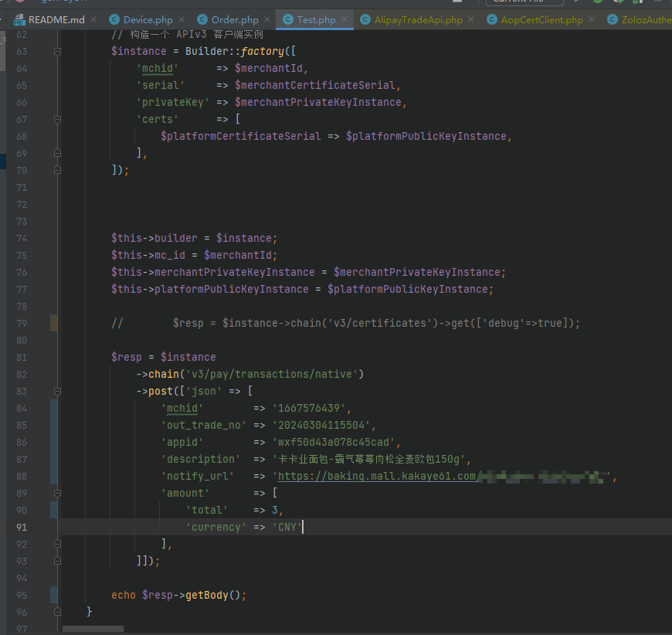
Task: Switch to the AopCertClient.php tab
Action: [x=535, y=20]
